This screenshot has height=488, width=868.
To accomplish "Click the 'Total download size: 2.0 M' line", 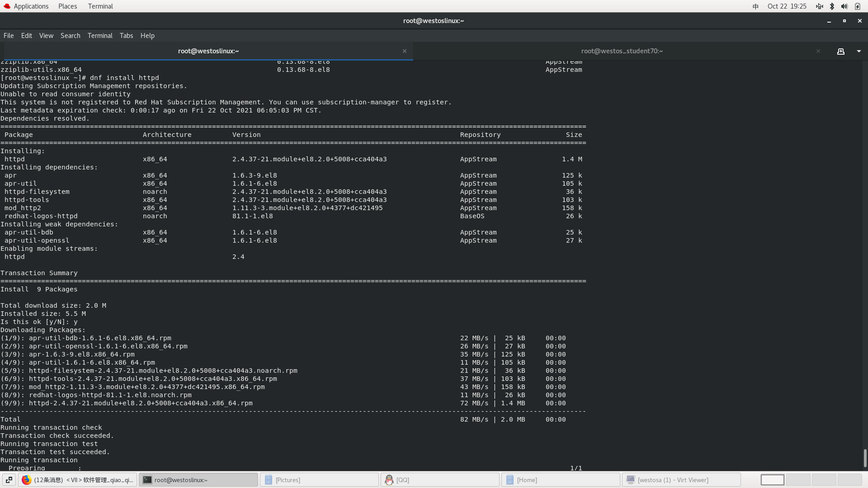I will (x=53, y=305).
